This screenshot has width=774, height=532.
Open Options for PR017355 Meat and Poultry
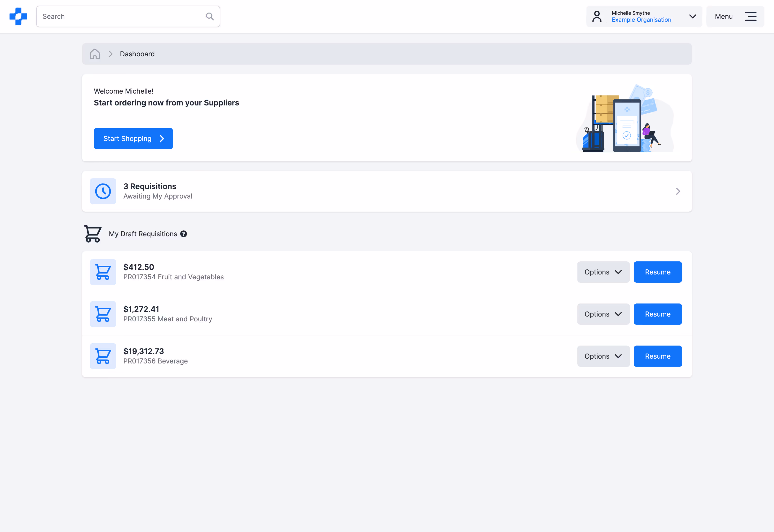(603, 314)
